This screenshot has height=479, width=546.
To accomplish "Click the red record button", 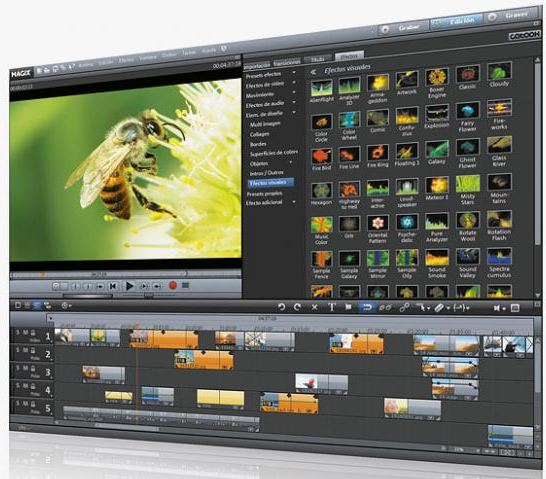I will pos(172,285).
